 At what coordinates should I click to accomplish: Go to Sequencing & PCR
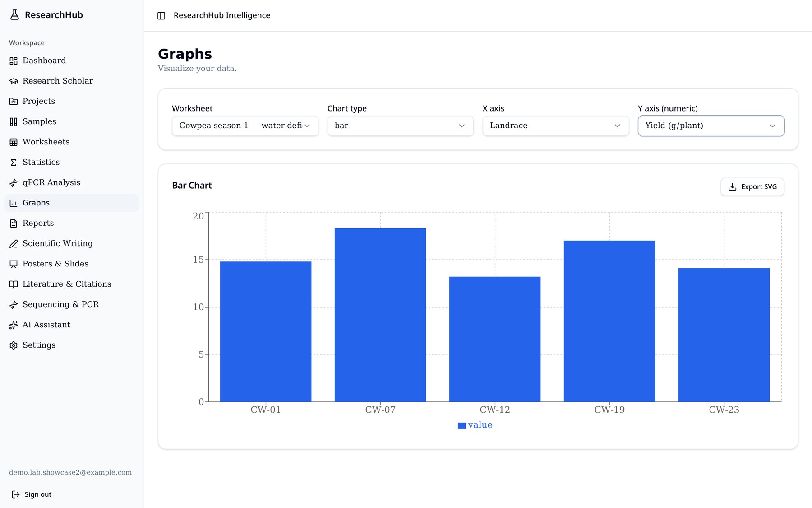[72, 305]
